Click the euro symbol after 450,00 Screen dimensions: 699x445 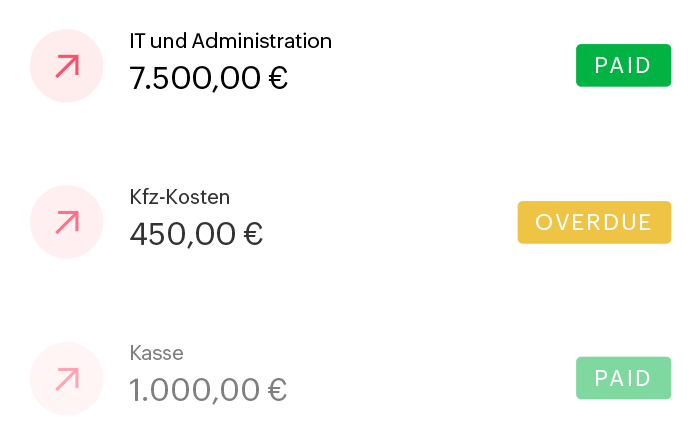[253, 234]
